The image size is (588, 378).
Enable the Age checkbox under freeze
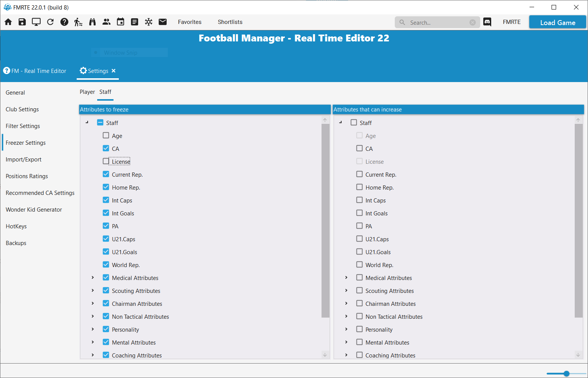coord(106,136)
